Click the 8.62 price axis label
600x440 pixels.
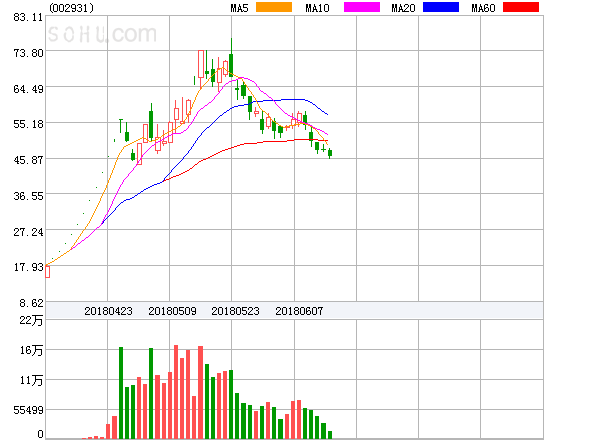pyautogui.click(x=31, y=303)
